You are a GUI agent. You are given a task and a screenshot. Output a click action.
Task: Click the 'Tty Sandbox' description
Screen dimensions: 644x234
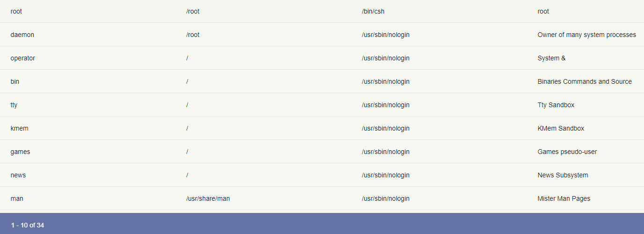556,105
